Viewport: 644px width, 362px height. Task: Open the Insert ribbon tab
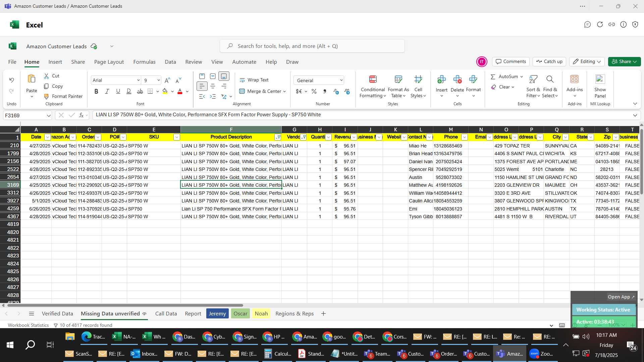tap(55, 62)
